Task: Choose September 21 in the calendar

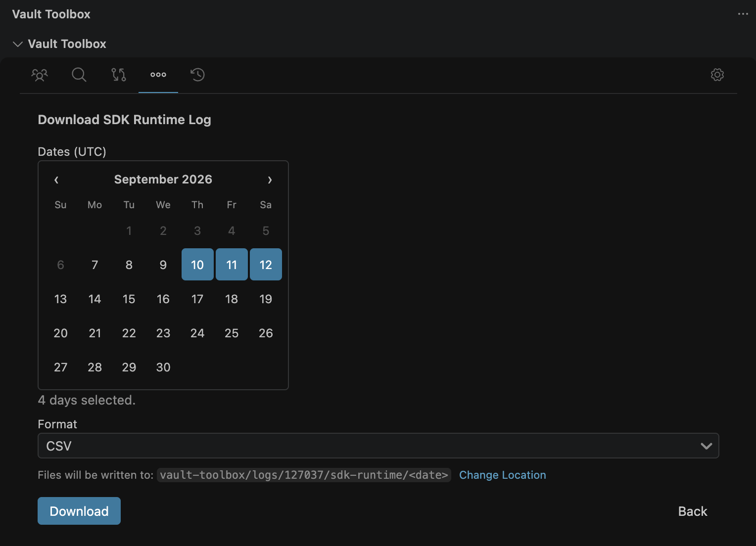Action: 94,333
